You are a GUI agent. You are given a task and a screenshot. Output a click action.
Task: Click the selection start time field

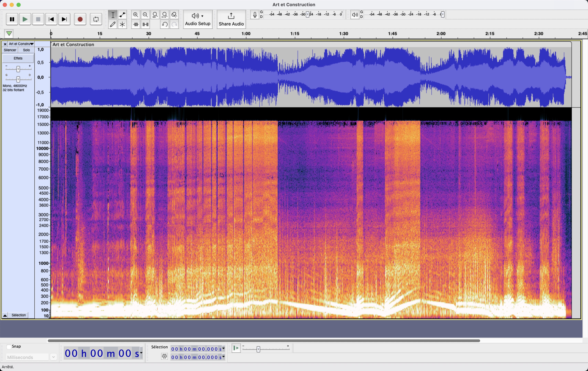tap(196, 349)
